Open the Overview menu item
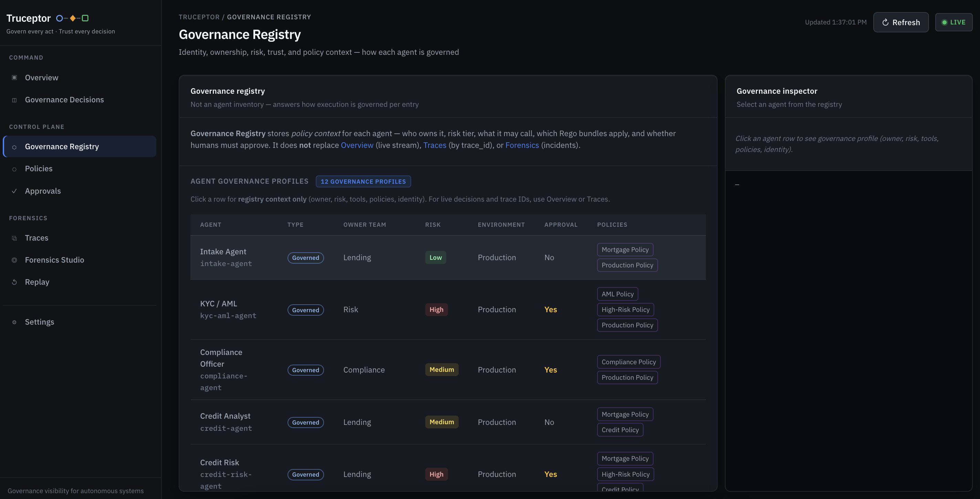Screen dimensions: 980x499 coord(80,78)
